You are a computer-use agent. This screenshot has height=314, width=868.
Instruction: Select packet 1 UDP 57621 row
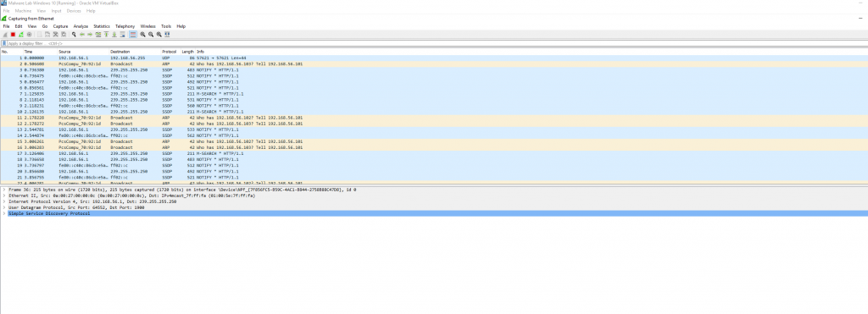point(434,58)
